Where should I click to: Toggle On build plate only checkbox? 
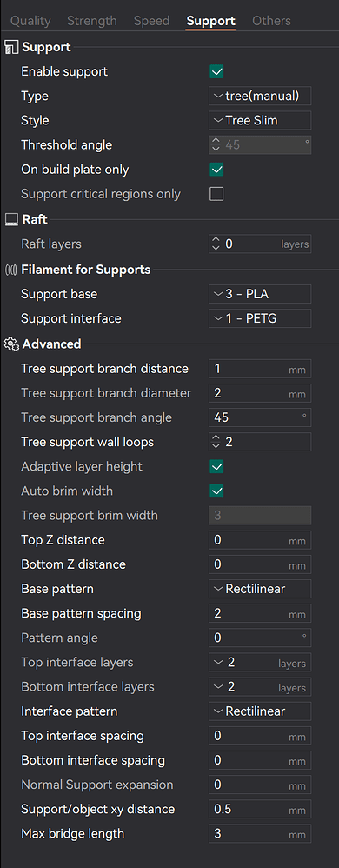click(216, 170)
